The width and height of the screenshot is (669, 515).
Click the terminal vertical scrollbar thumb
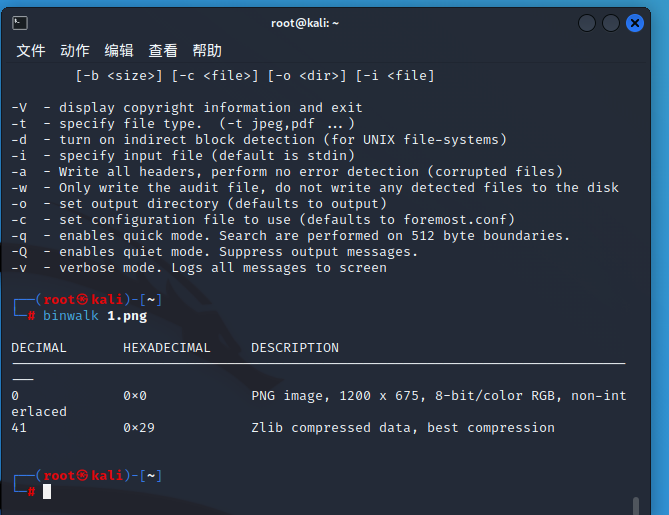pyautogui.click(x=635, y=505)
